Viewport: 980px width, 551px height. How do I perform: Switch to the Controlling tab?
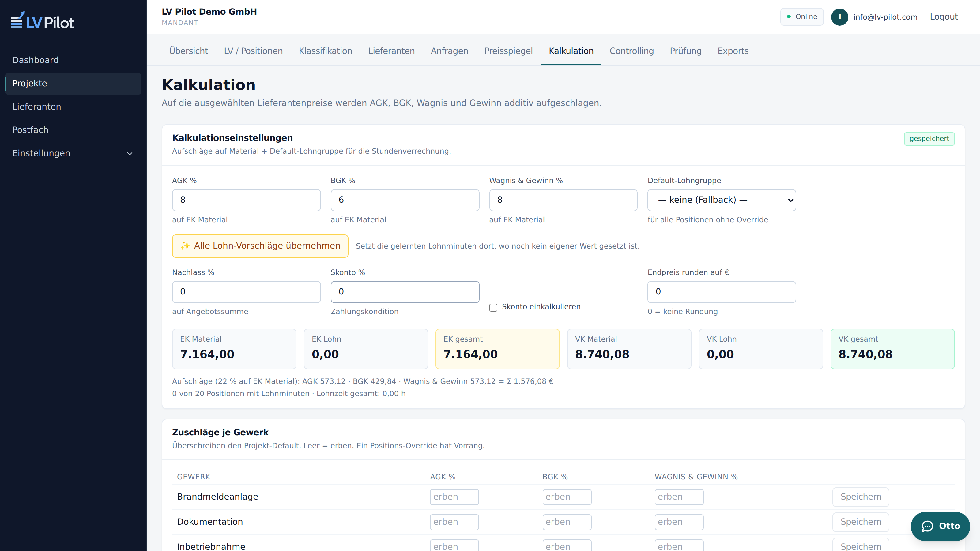pyautogui.click(x=631, y=51)
